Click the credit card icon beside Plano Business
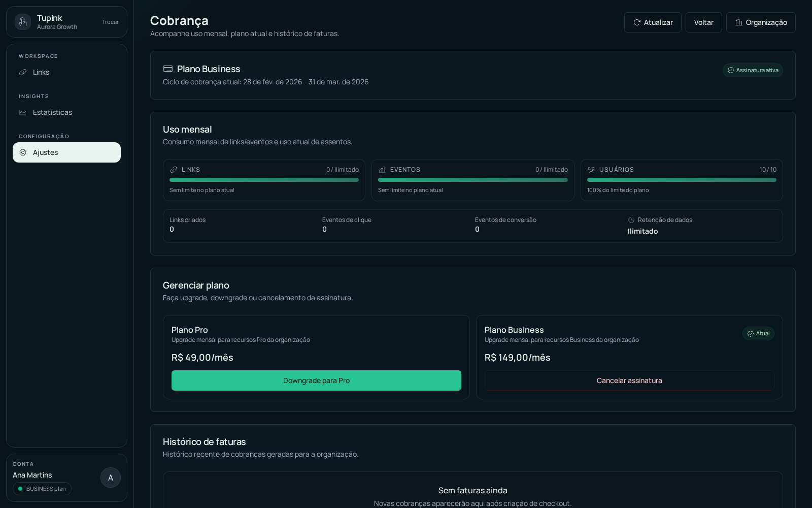Image resolution: width=812 pixels, height=508 pixels. (x=167, y=69)
